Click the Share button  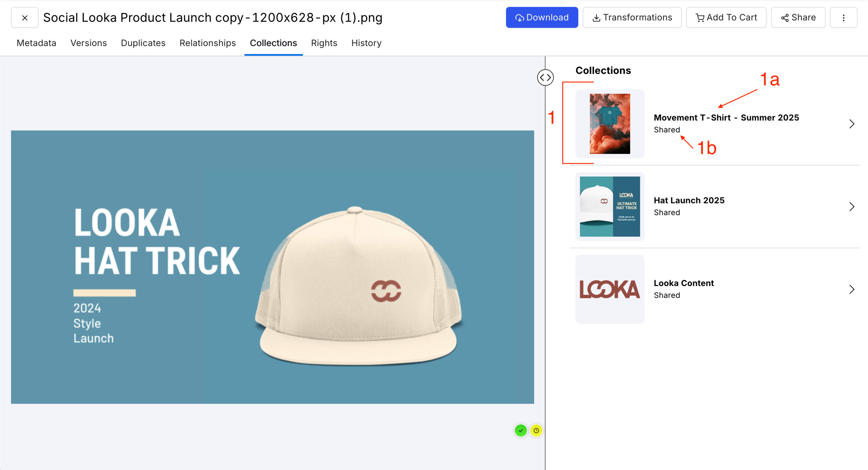coord(798,18)
